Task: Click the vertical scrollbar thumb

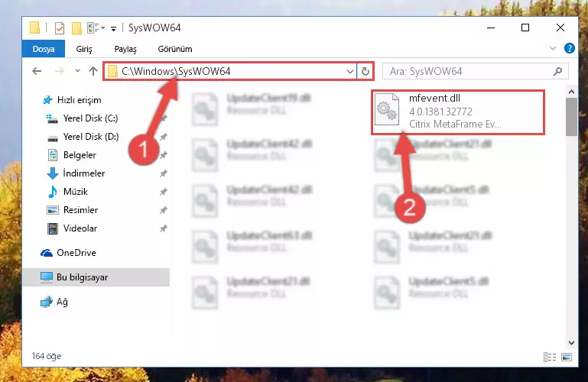Action: coord(571,117)
